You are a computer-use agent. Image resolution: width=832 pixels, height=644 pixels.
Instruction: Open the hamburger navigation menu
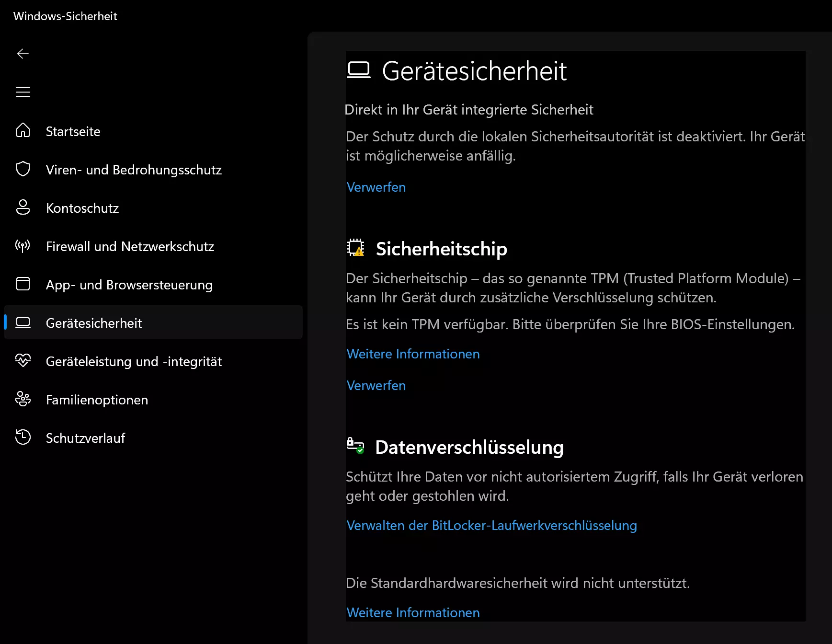coord(23,92)
